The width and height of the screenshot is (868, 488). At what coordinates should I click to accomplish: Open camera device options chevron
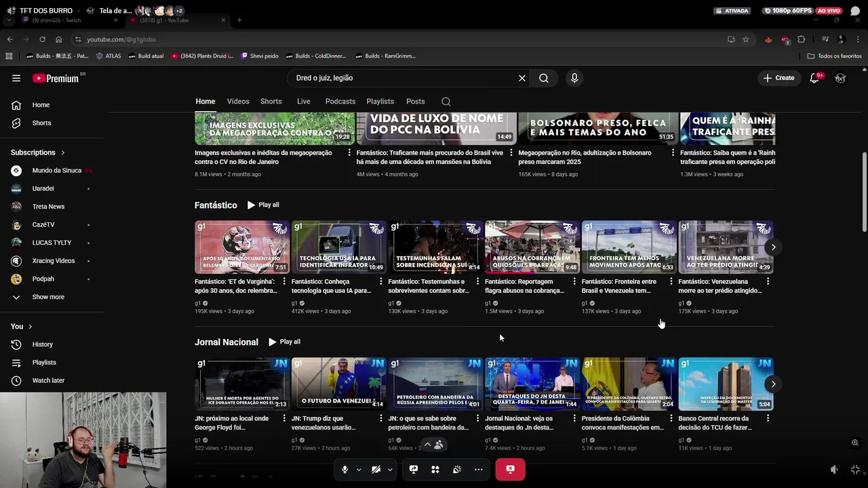[390, 469]
